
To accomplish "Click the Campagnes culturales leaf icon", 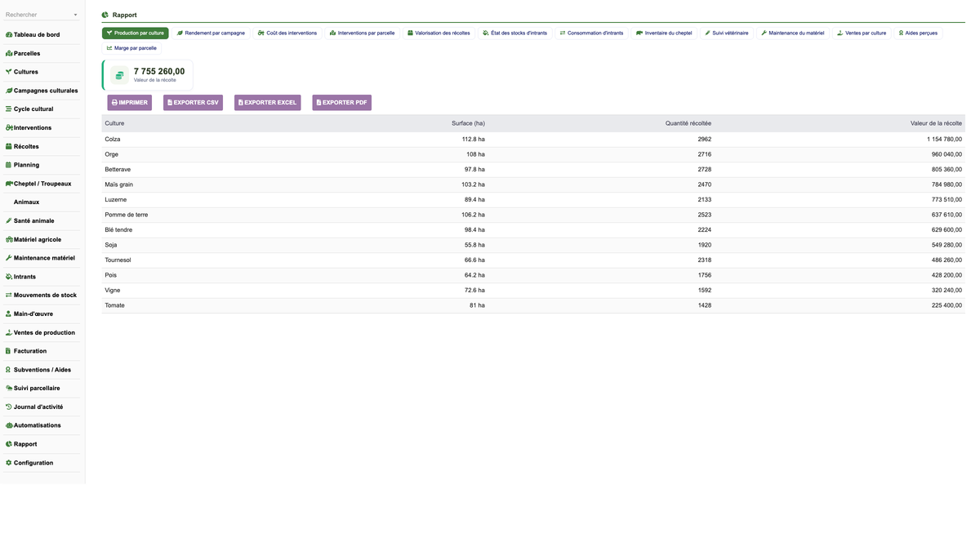I will [9, 91].
